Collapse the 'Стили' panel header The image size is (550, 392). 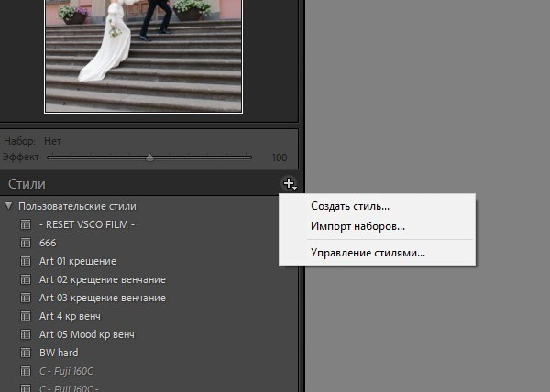click(27, 185)
